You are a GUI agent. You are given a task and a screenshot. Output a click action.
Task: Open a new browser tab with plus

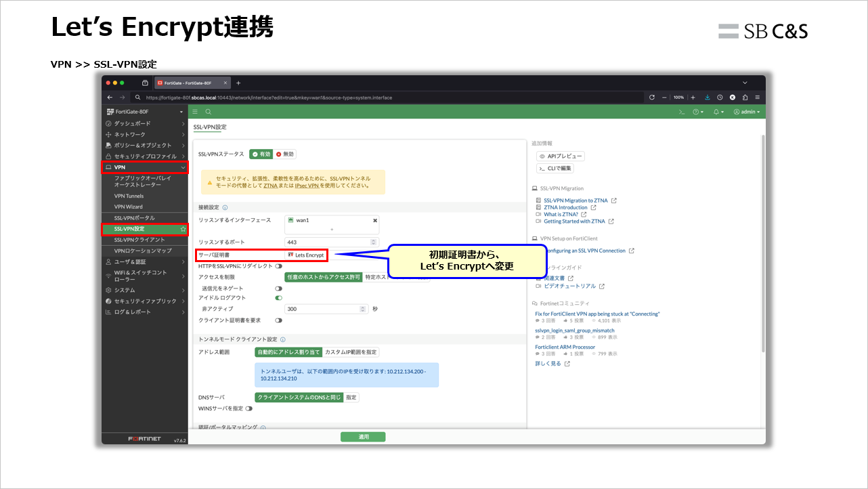tap(238, 83)
